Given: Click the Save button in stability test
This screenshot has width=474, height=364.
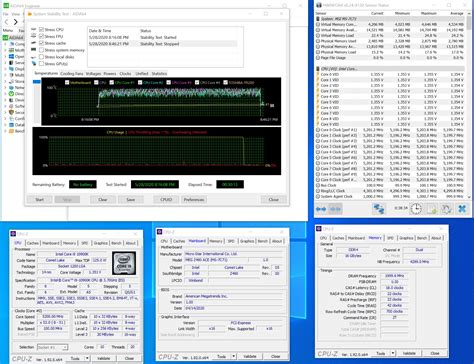Looking at the screenshot, I should pyautogui.click(x=131, y=200).
